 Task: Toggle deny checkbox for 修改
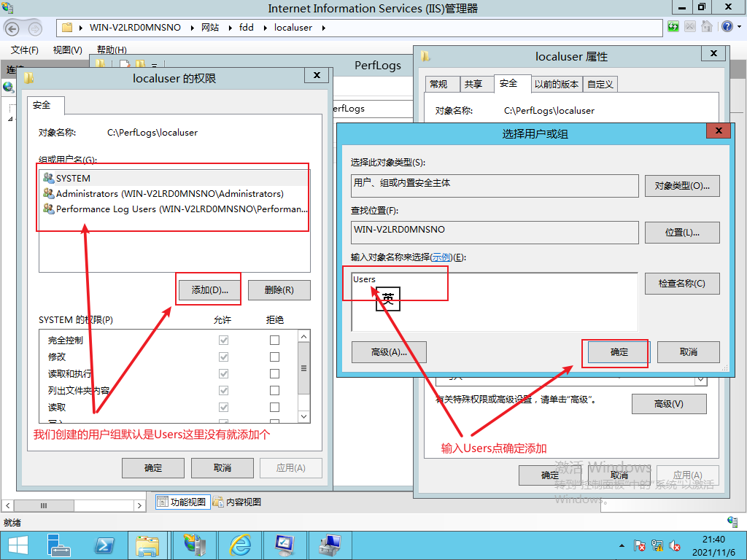274,357
